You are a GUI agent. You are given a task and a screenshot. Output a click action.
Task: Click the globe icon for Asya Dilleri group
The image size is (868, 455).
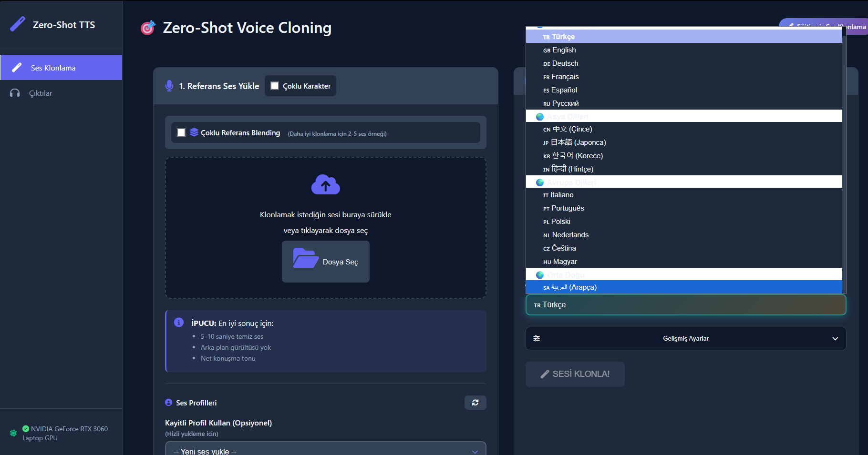tap(540, 117)
